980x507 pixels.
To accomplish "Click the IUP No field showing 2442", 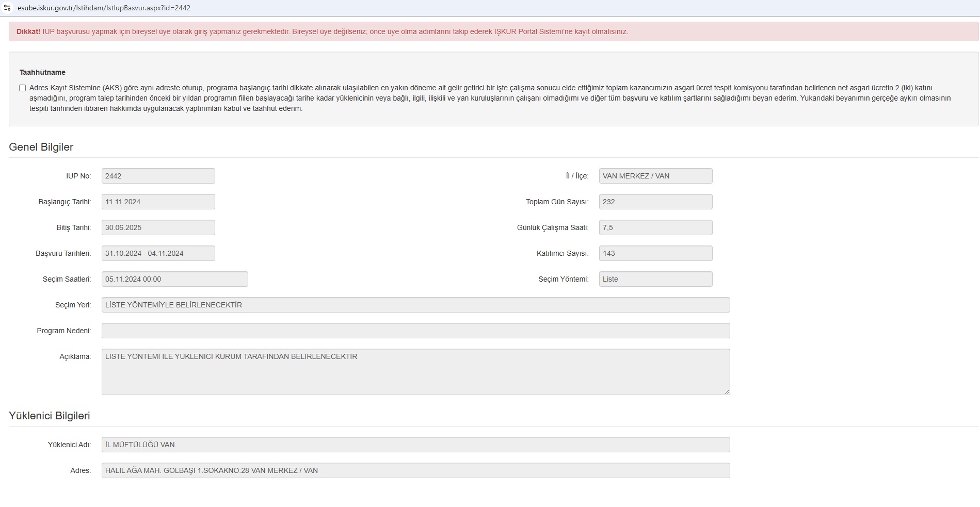I will click(x=158, y=176).
